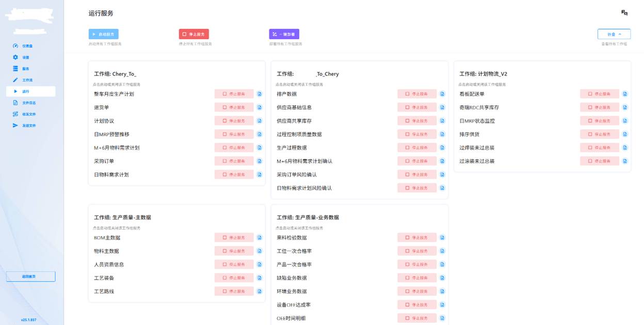
Task: Open 发送文件 in the sidebar
Action: (30, 126)
